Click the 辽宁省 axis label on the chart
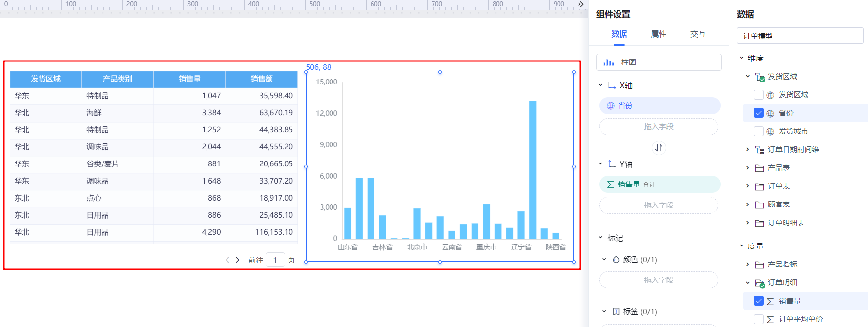Viewport: 868px width, 327px height. pyautogui.click(x=521, y=247)
